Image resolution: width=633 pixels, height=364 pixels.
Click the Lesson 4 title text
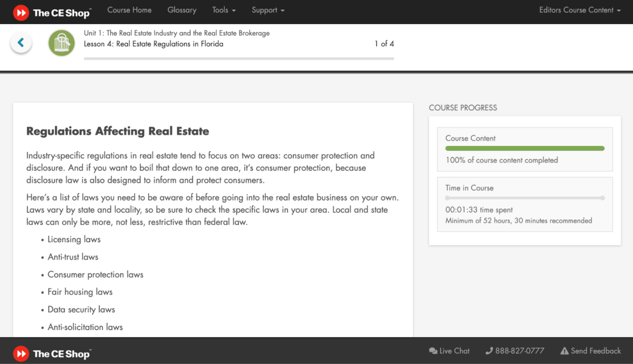(x=154, y=44)
